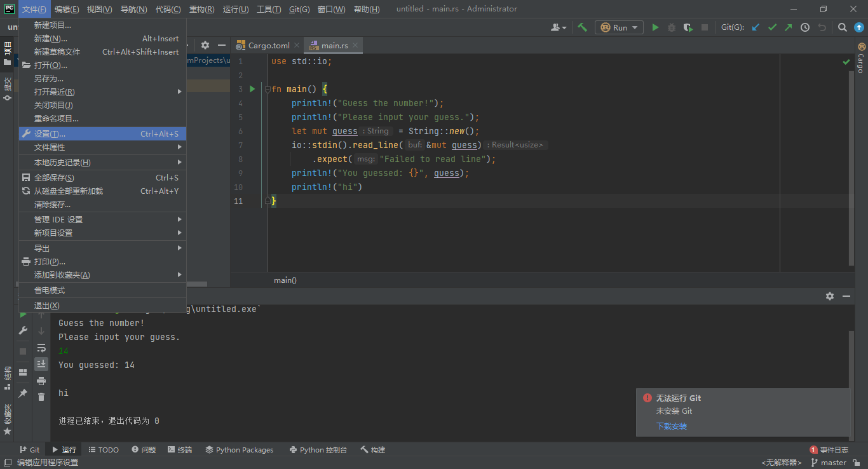Open the Run configuration dropdown
The height and width of the screenshot is (469, 868).
pyautogui.click(x=618, y=27)
